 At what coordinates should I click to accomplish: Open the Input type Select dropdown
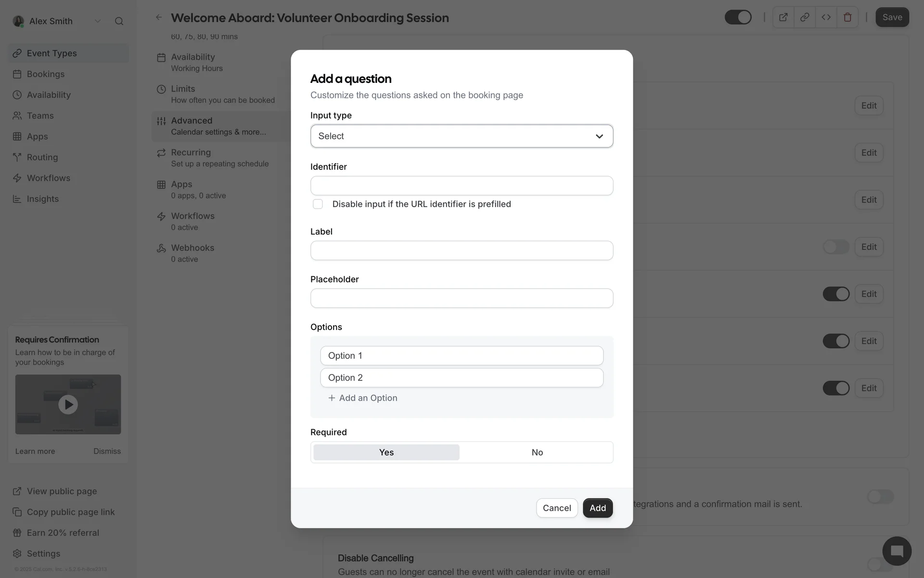pos(462,136)
